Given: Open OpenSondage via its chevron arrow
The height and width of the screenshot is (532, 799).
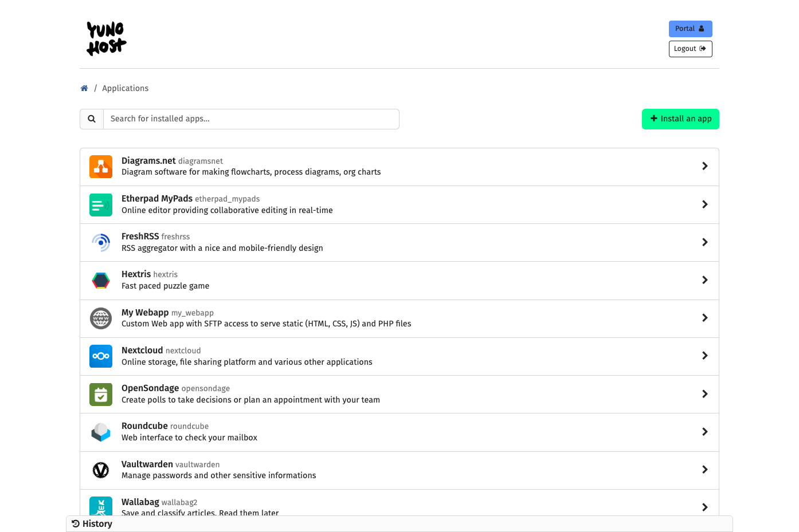Looking at the screenshot, I should point(705,394).
